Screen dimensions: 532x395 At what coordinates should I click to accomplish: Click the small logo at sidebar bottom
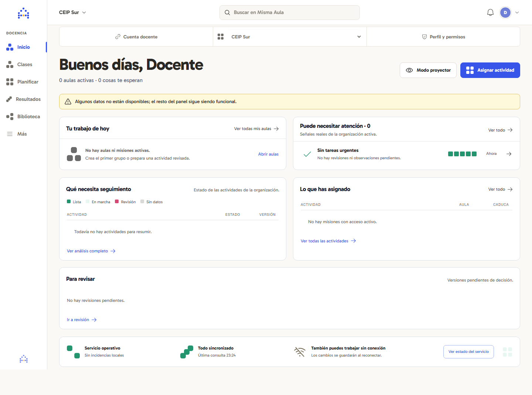[24, 359]
